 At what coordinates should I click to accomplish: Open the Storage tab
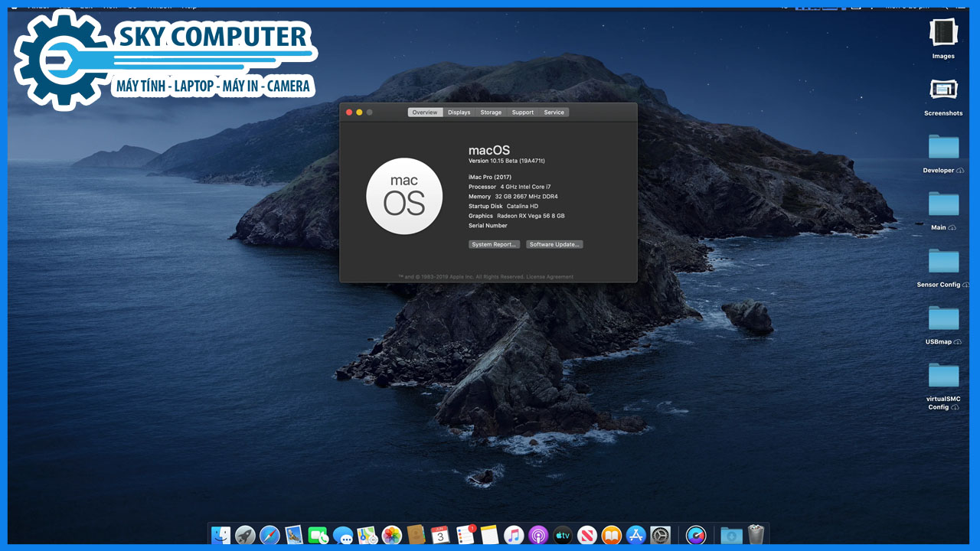[x=491, y=112]
